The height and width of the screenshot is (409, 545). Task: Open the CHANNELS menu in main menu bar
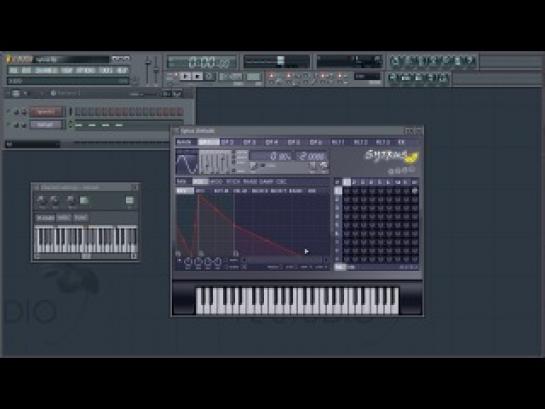46,70
